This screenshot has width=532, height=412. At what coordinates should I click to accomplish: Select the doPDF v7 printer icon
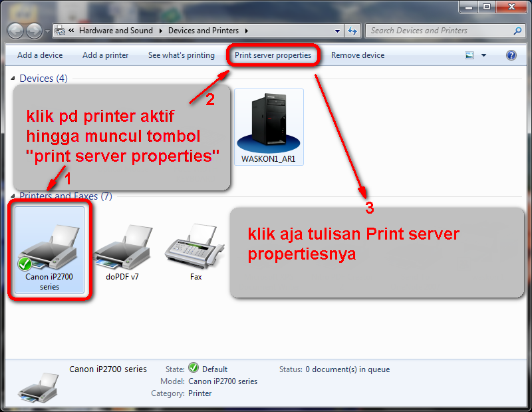[x=122, y=252]
